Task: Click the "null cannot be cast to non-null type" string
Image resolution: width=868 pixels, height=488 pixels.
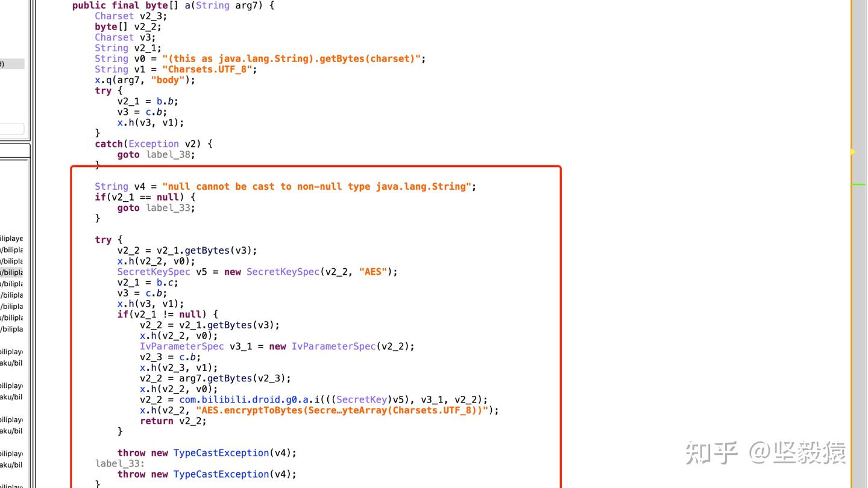Action: pyautogui.click(x=317, y=187)
